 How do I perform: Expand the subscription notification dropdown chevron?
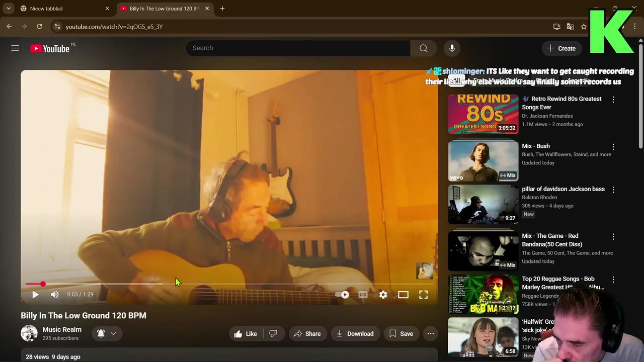(113, 333)
